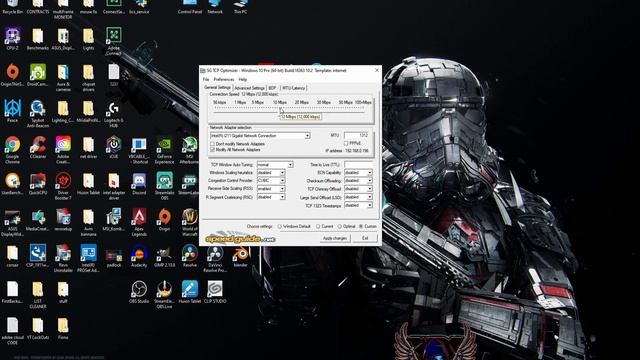Open the Control Panel desktop icon
This screenshot has height=360, width=640.
[189, 6]
